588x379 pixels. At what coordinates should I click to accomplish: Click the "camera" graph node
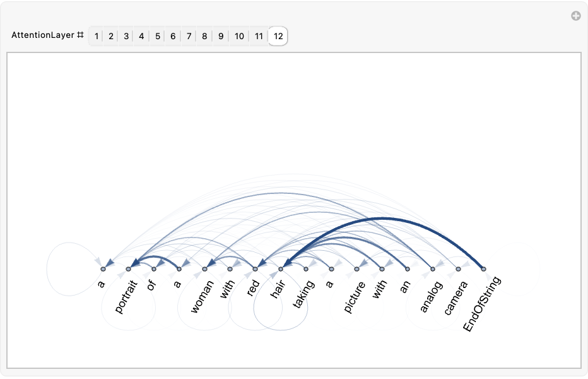tap(458, 269)
